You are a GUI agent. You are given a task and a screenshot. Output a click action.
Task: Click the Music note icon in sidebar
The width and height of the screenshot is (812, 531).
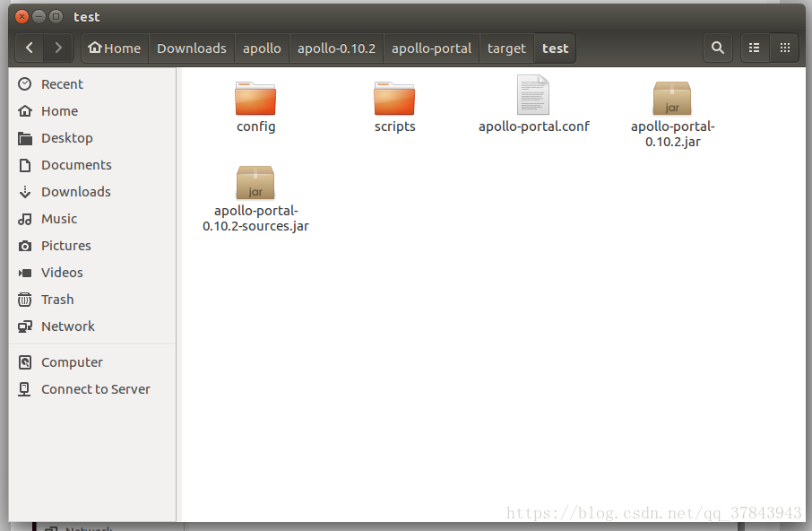coord(25,219)
